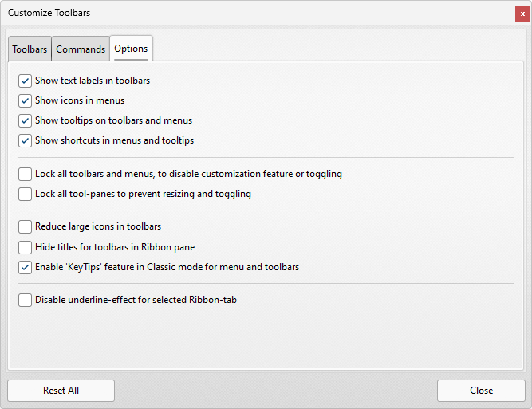
Task: Click the Customize Toolbars title bar
Action: (239, 13)
